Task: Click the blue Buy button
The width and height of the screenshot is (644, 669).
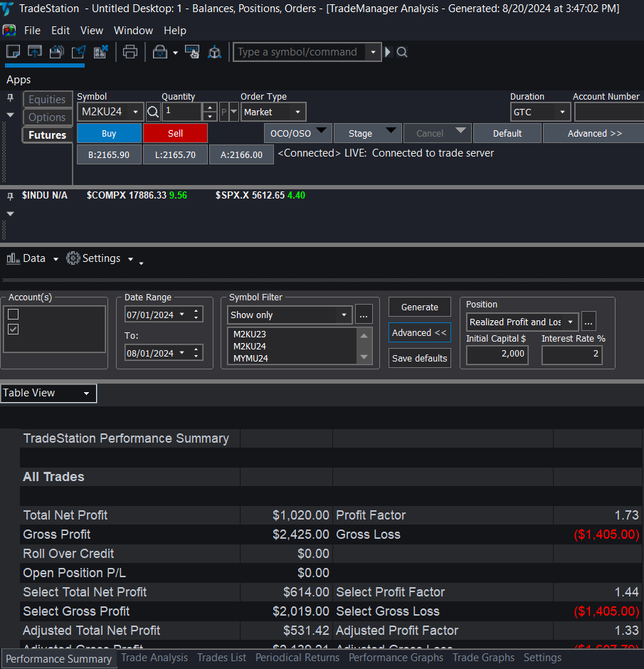Action: coord(109,134)
